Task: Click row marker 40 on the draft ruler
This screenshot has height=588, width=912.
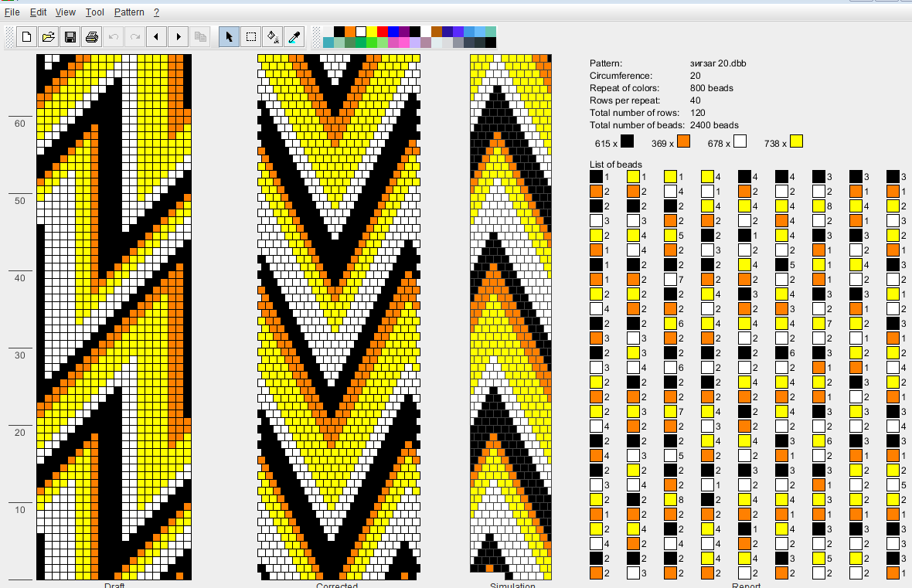Action: 20,278
